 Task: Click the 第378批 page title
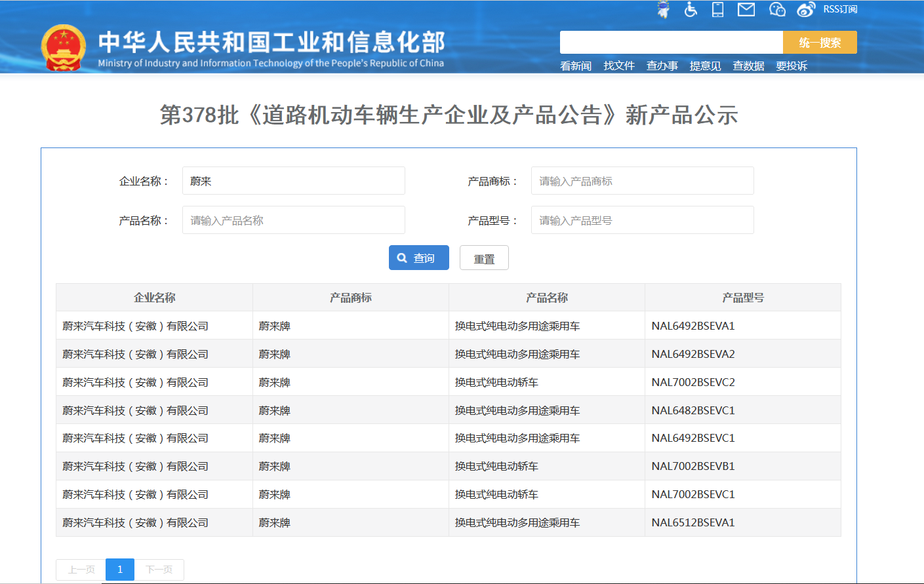449,115
